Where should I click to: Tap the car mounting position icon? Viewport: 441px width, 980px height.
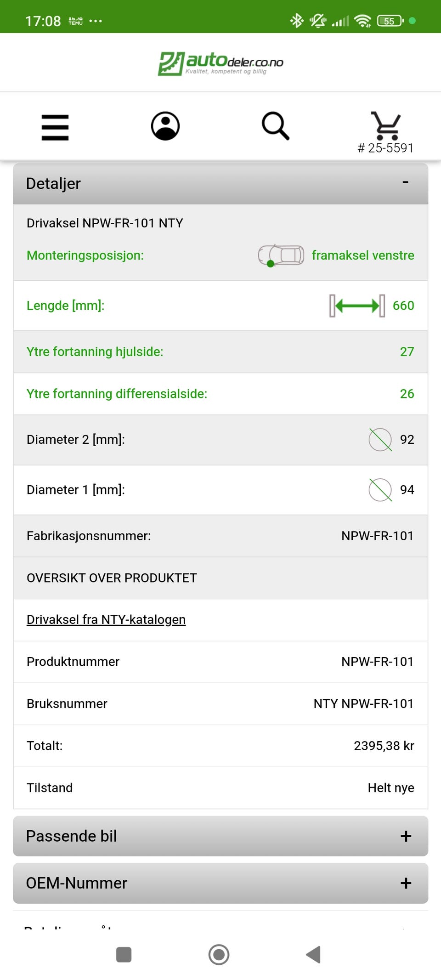click(x=281, y=255)
